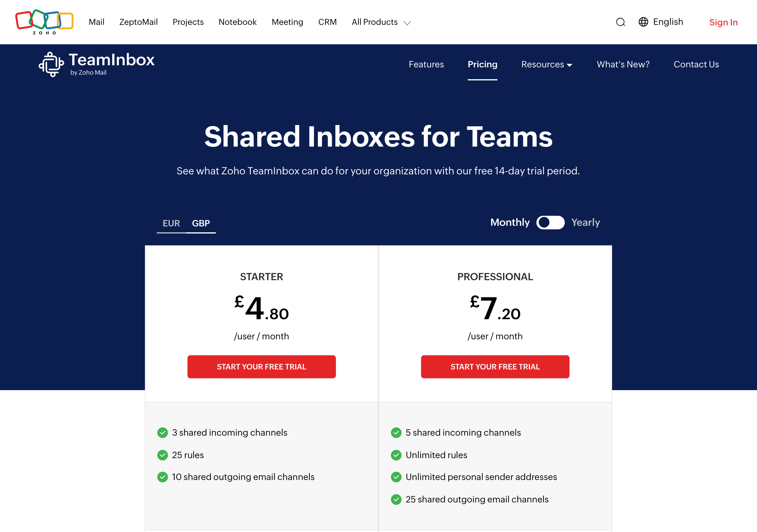Click the Zoho logo
The image size is (757, 532).
tap(44, 22)
